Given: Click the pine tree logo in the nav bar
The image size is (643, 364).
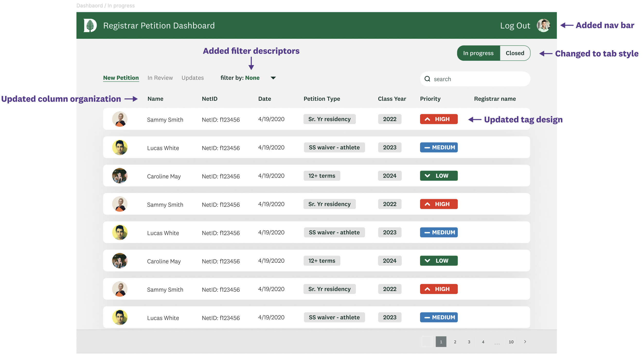Looking at the screenshot, I should pyautogui.click(x=90, y=25).
